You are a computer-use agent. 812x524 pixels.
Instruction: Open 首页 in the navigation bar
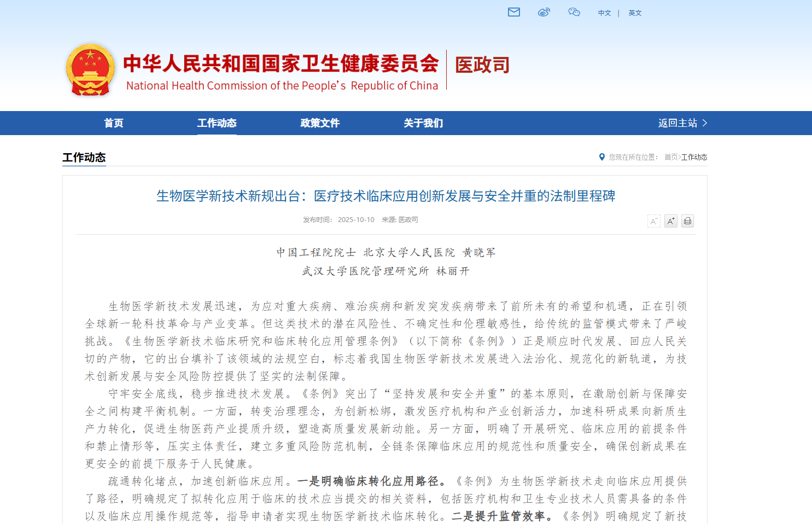pyautogui.click(x=114, y=123)
